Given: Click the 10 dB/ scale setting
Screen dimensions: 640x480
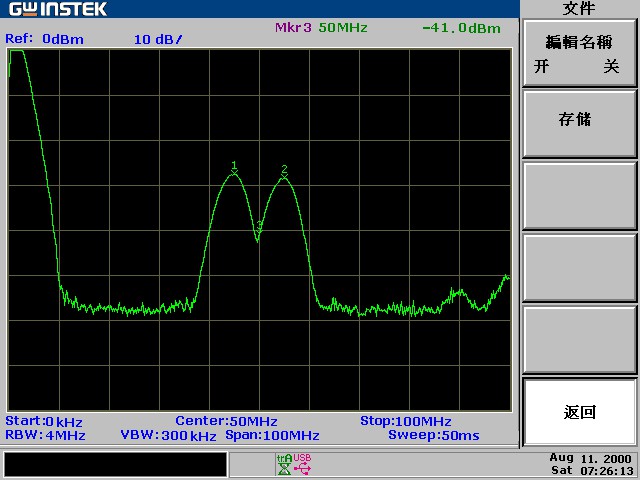Looking at the screenshot, I should [x=158, y=40].
